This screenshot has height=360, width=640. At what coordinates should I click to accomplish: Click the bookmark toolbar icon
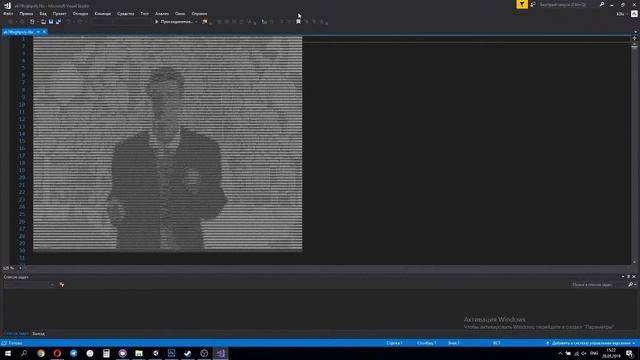(298, 22)
